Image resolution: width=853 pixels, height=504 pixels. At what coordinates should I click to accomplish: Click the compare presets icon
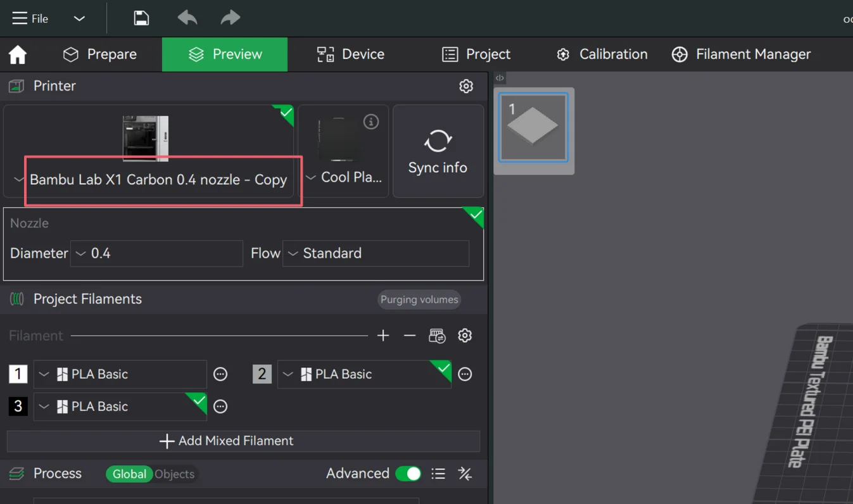pyautogui.click(x=465, y=474)
